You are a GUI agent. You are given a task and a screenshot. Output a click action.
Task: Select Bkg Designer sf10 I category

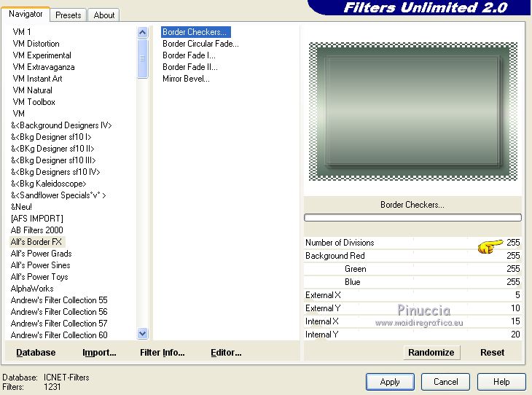coord(51,137)
